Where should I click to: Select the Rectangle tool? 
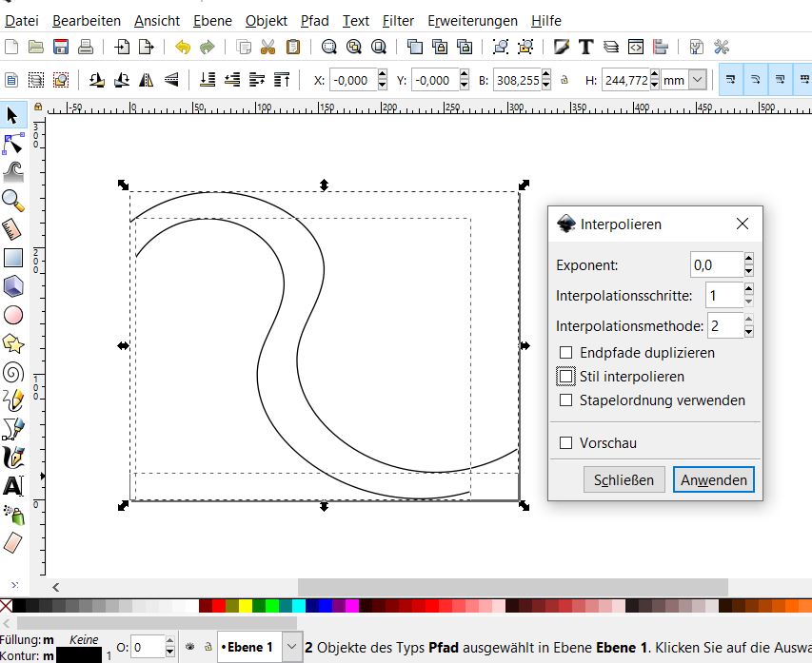[13, 258]
